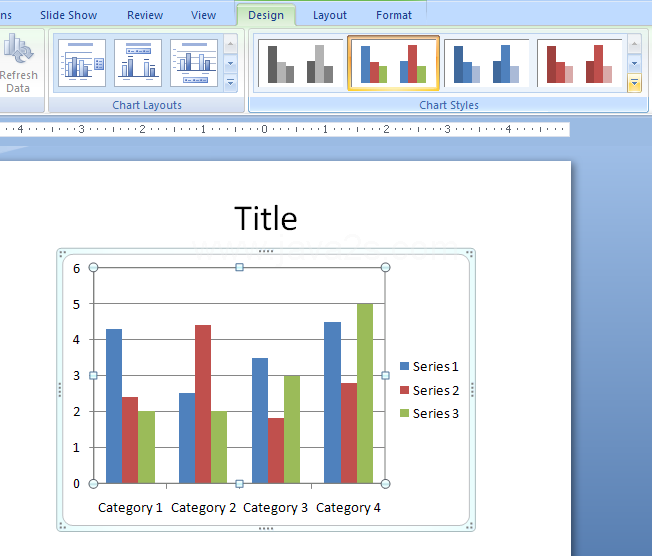This screenshot has width=652, height=556.
Task: Apply the second chart layout thumbnail
Action: [x=138, y=63]
